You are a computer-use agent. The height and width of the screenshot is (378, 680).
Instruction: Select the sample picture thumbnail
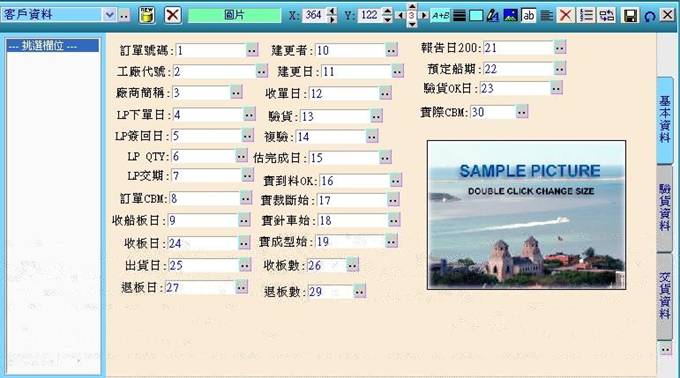point(526,215)
